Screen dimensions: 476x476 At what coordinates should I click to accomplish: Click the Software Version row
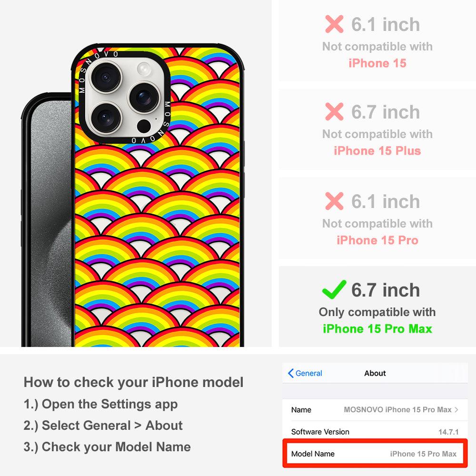[x=375, y=431]
